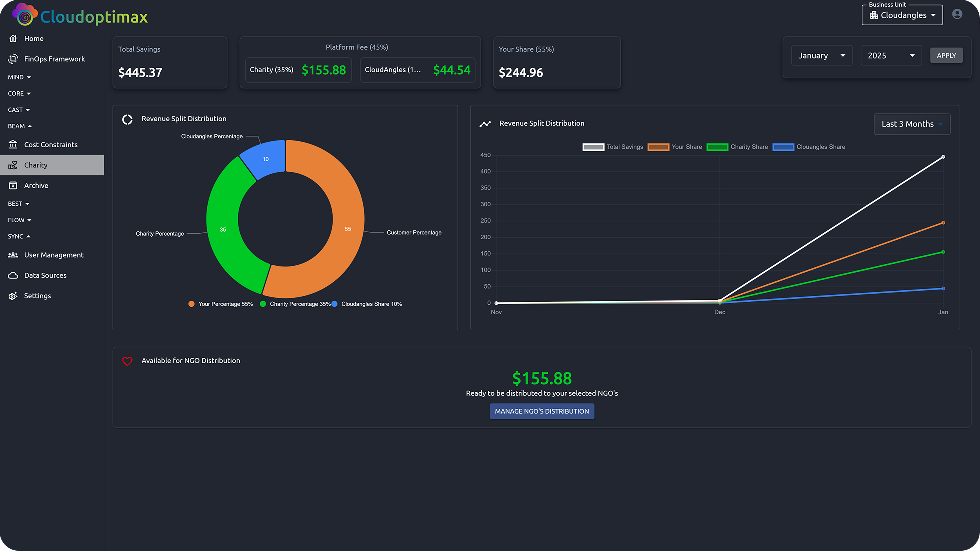
Task: Click the blue Clouangles Share legend swatch
Action: (783, 147)
